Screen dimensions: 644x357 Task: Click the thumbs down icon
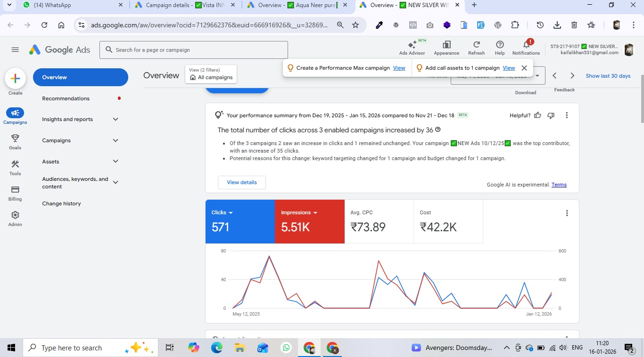click(x=551, y=115)
